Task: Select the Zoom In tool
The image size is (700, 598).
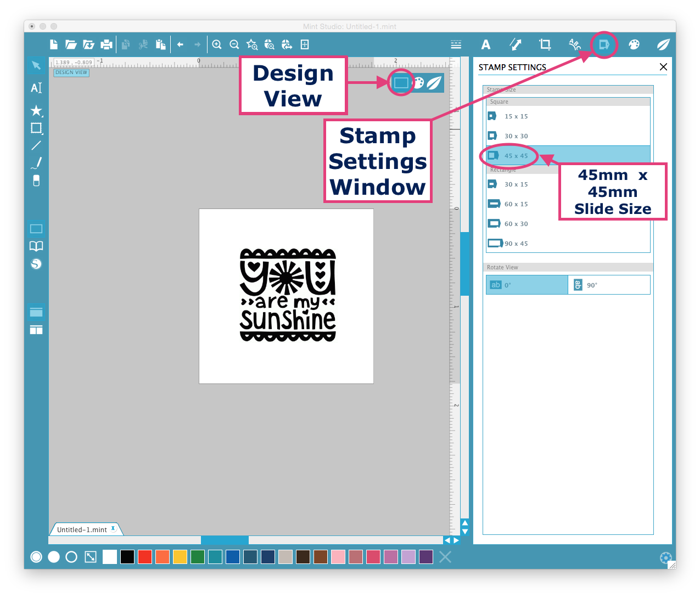Action: [x=217, y=44]
